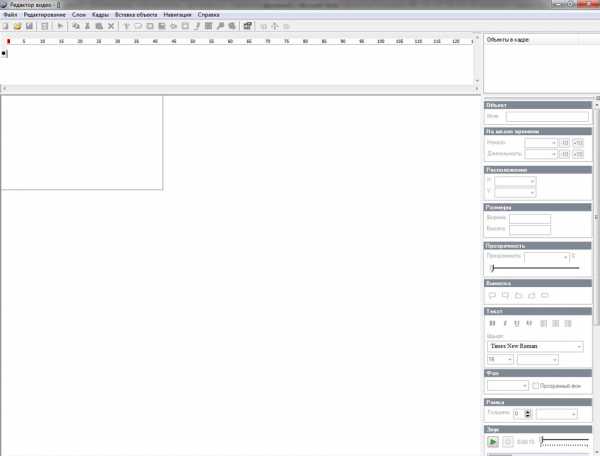Click the sound position slider handle
600x456 pixels.
542,440
